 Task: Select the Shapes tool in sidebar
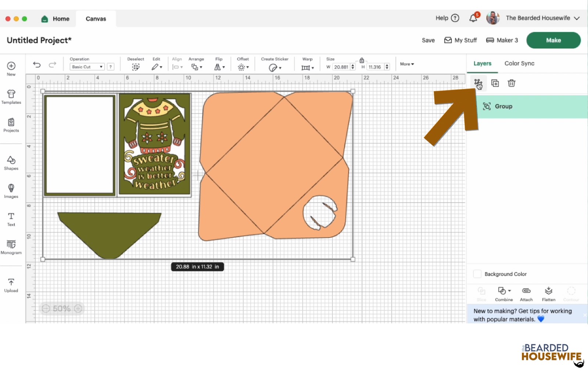coord(11,162)
